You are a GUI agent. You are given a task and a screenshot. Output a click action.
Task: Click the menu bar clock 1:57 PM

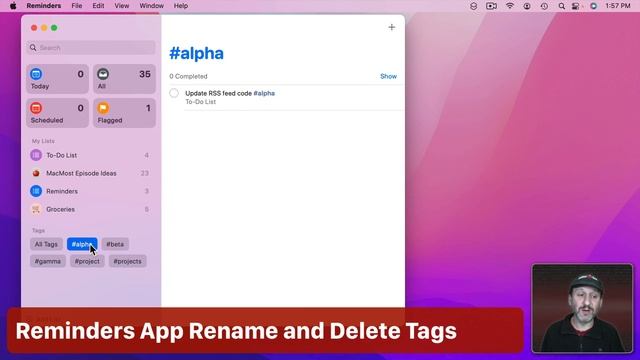[x=618, y=6]
